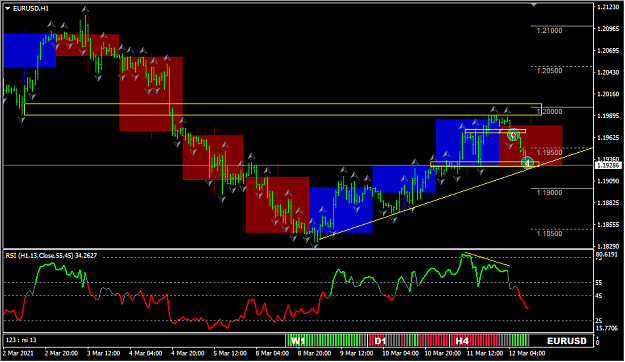Click the current price tag 1.19286
Screen dimensions: 625x362
tap(608, 165)
